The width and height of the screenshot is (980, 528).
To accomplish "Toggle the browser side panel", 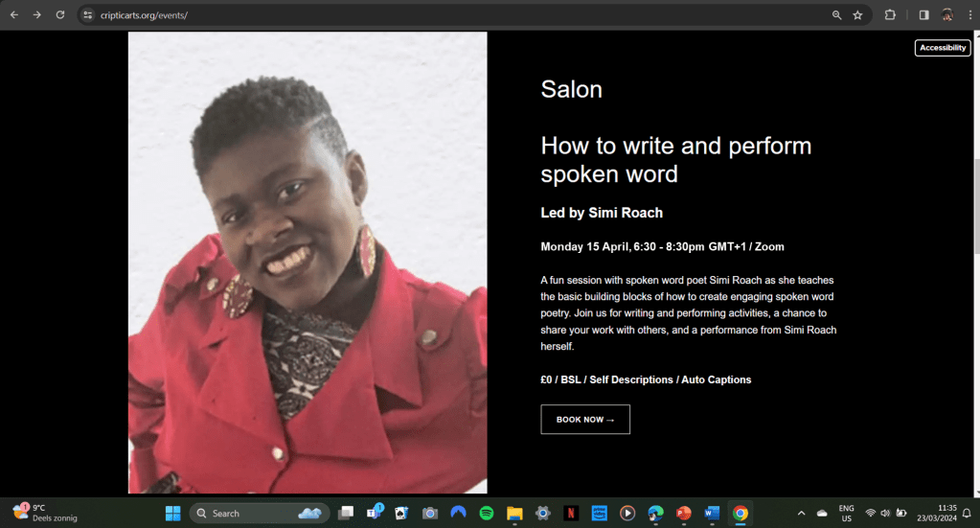I will tap(923, 15).
